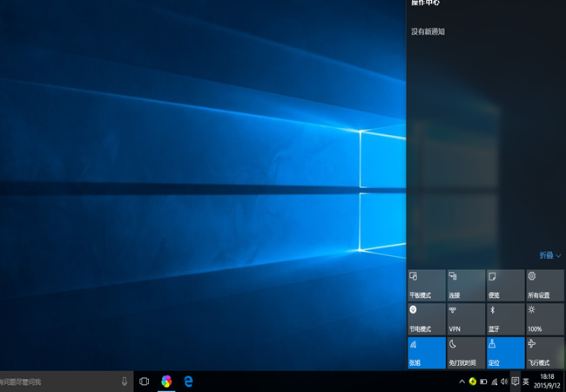Toggle airplane mode (飞行模式) tile
Image resolution: width=566 pixels, height=392 pixels.
(545, 353)
